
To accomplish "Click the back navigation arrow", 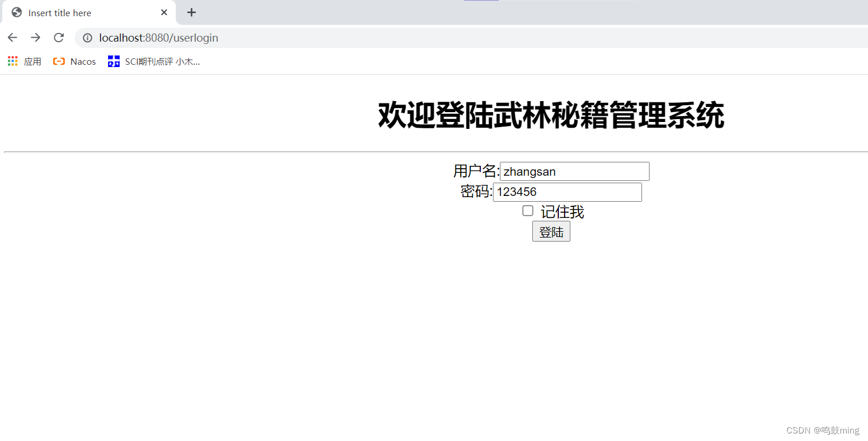I will point(12,37).
